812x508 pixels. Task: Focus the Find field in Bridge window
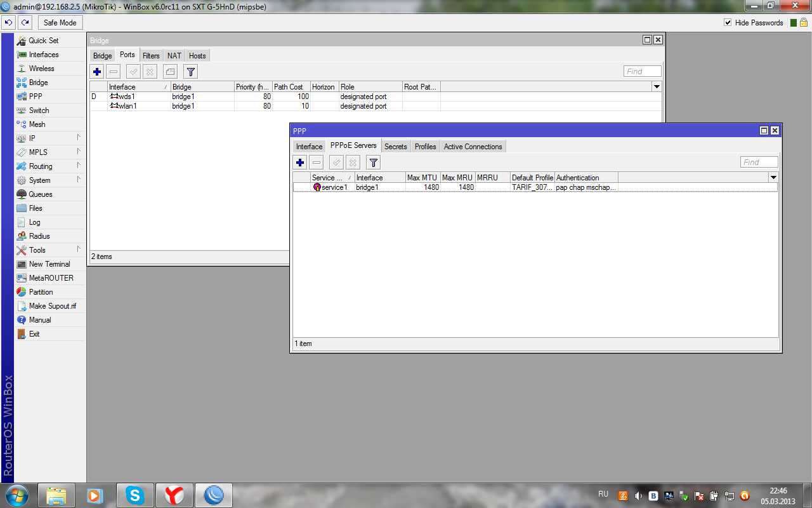643,71
